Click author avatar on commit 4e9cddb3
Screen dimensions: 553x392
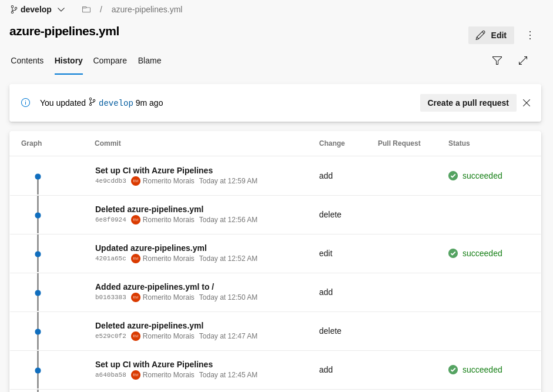coord(136,181)
